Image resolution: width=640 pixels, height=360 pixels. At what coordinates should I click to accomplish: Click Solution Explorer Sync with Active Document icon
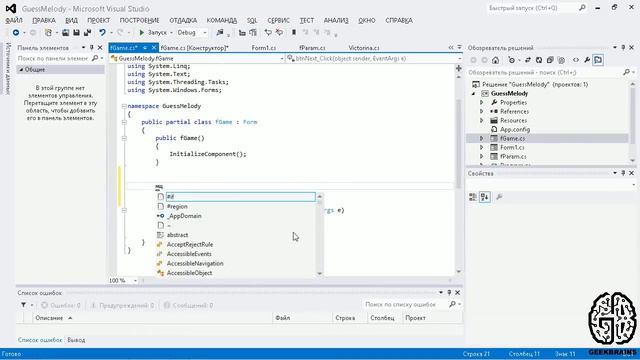pyautogui.click(x=528, y=60)
